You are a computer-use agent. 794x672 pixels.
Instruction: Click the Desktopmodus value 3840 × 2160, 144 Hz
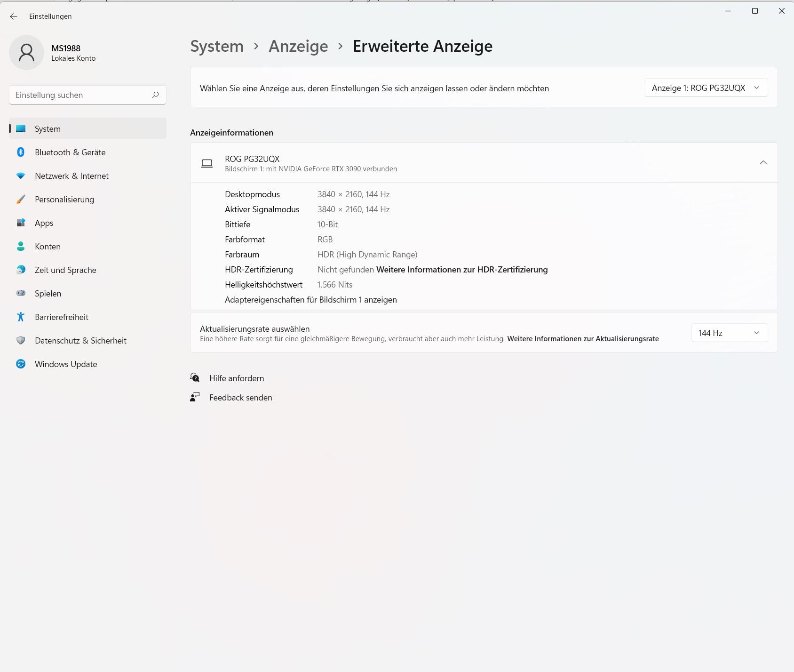pos(354,194)
